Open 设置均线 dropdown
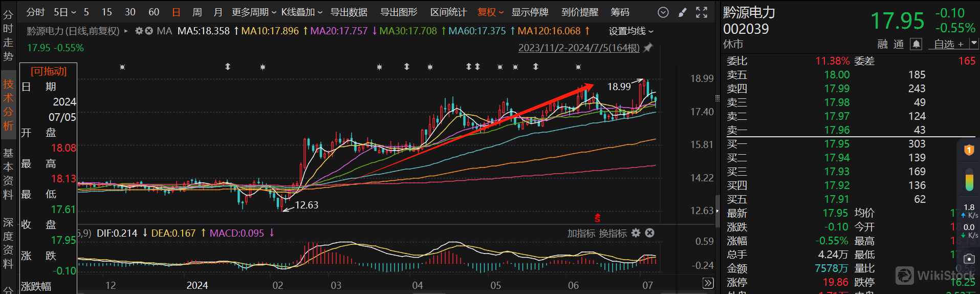The width and height of the screenshot is (980, 294). (x=631, y=31)
